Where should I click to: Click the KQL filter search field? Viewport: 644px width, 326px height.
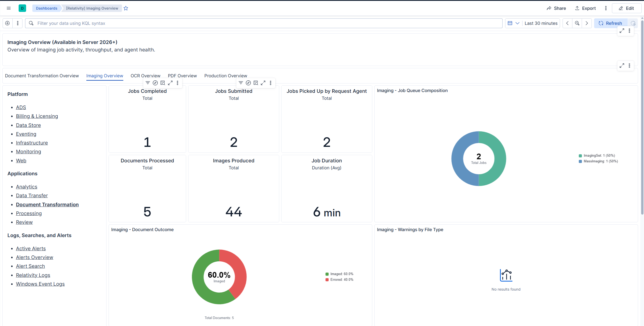(x=264, y=23)
